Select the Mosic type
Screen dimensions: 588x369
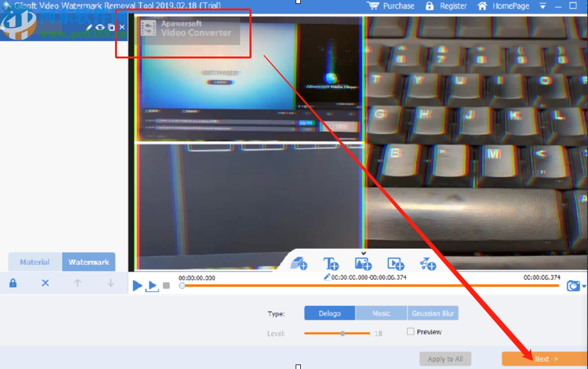tap(381, 313)
